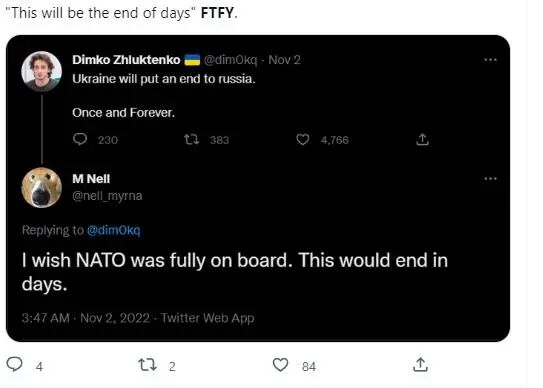Open the M Nell display name
This screenshot has width=543, height=388.
[x=91, y=179]
